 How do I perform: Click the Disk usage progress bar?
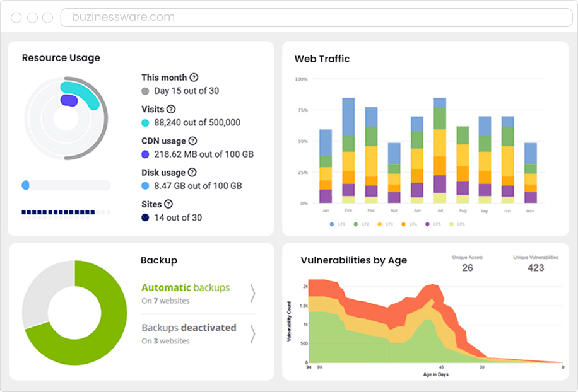(x=66, y=185)
